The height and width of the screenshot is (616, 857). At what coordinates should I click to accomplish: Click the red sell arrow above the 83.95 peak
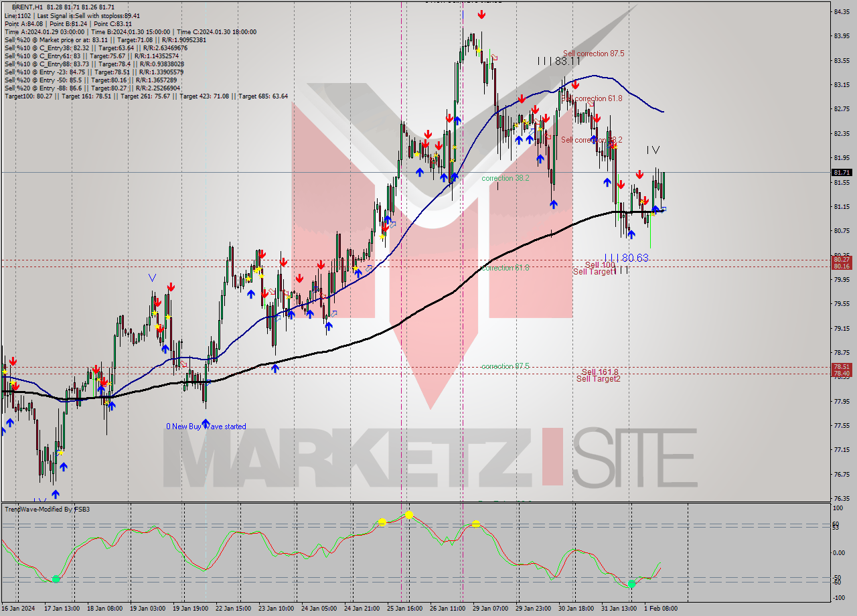pyautogui.click(x=481, y=14)
